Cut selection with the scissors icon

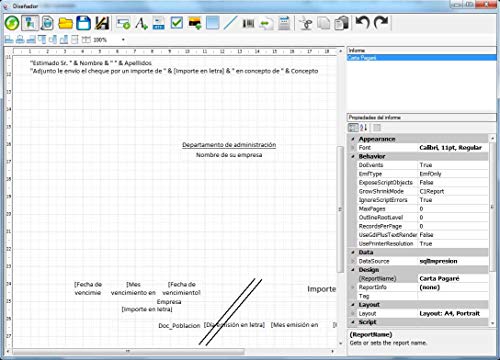coord(306,23)
